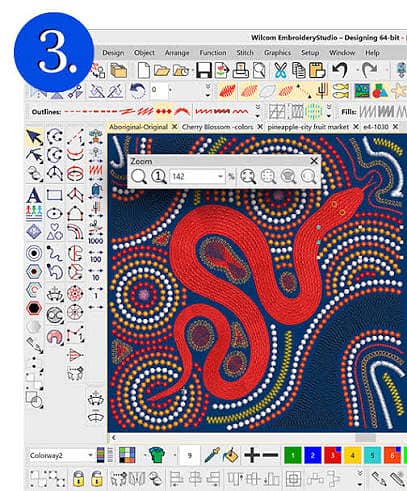The image size is (407, 491).
Task: Select yellow color swatch 4
Action: coord(353,455)
